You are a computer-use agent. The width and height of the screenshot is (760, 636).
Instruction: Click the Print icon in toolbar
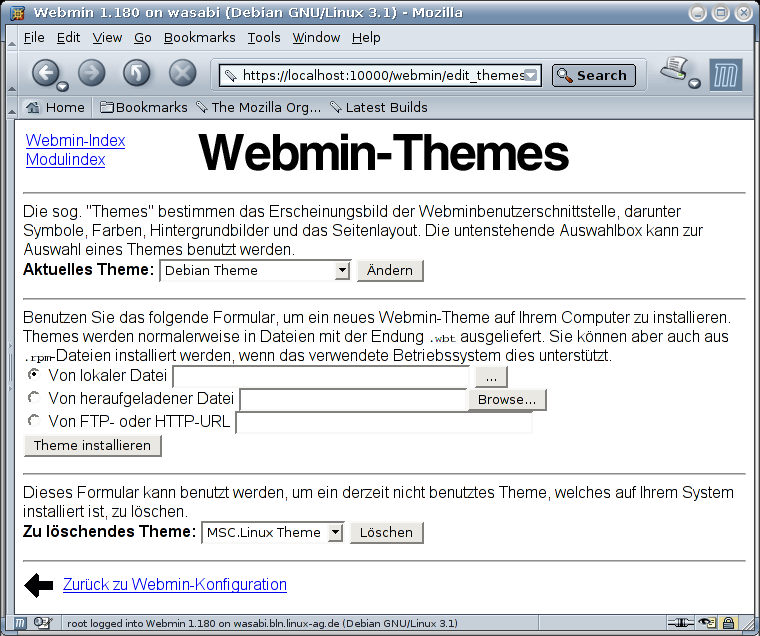click(x=674, y=68)
